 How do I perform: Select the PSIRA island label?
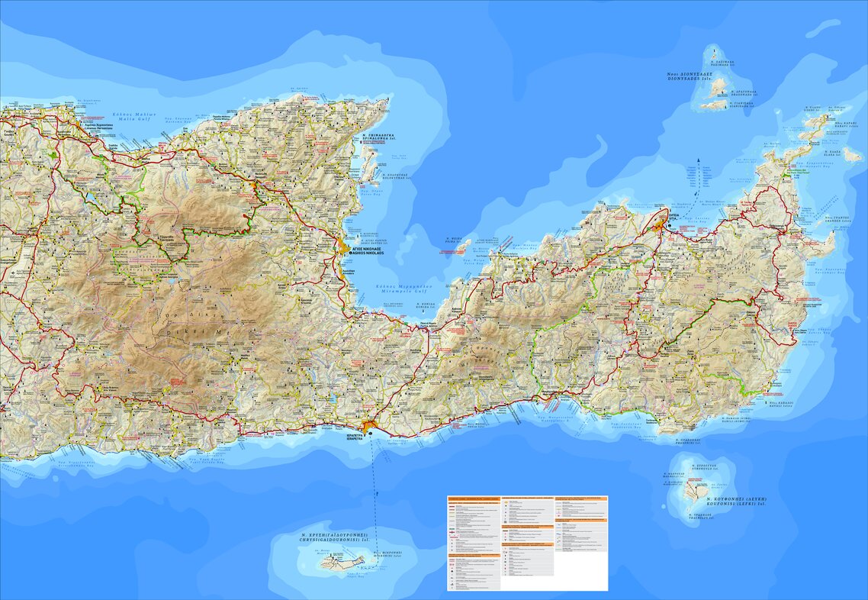coord(454,240)
